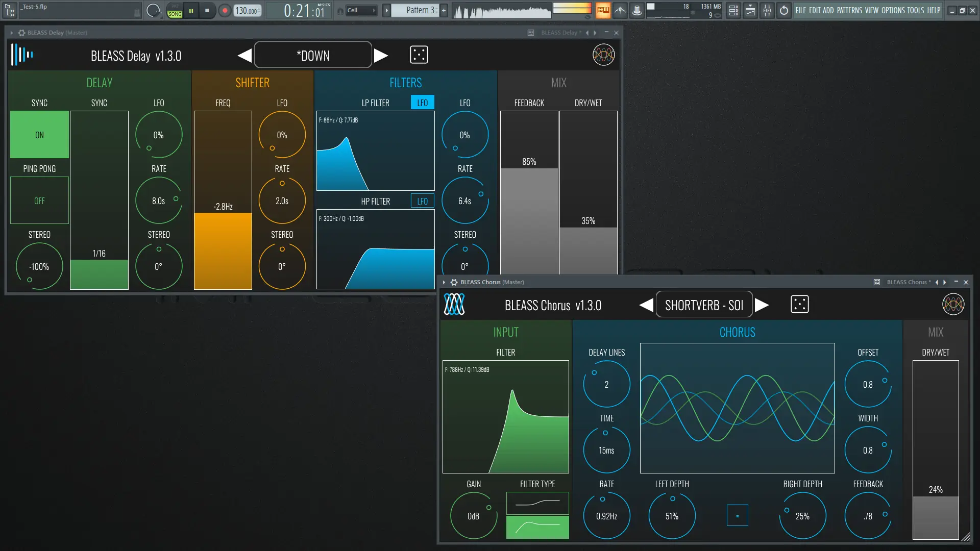Toggle Delay SYNC ON button

pyautogui.click(x=39, y=135)
